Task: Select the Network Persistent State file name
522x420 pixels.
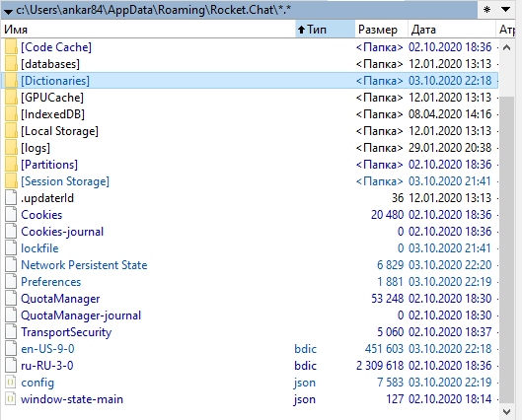Action: click(84, 265)
